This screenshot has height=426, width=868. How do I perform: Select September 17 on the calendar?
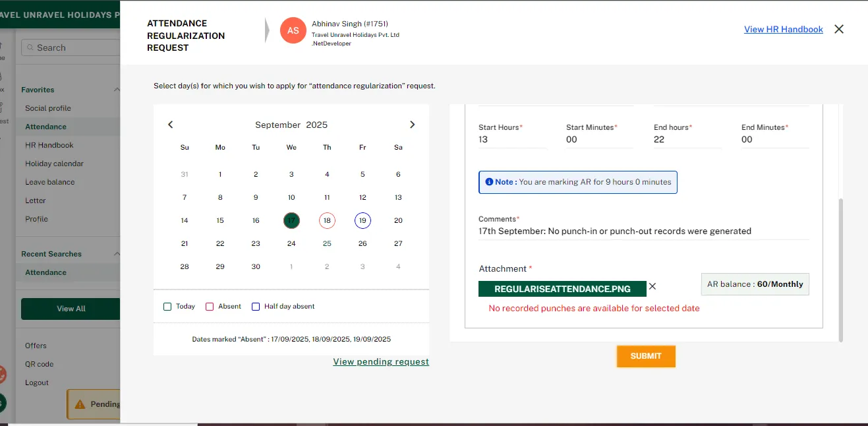(291, 221)
